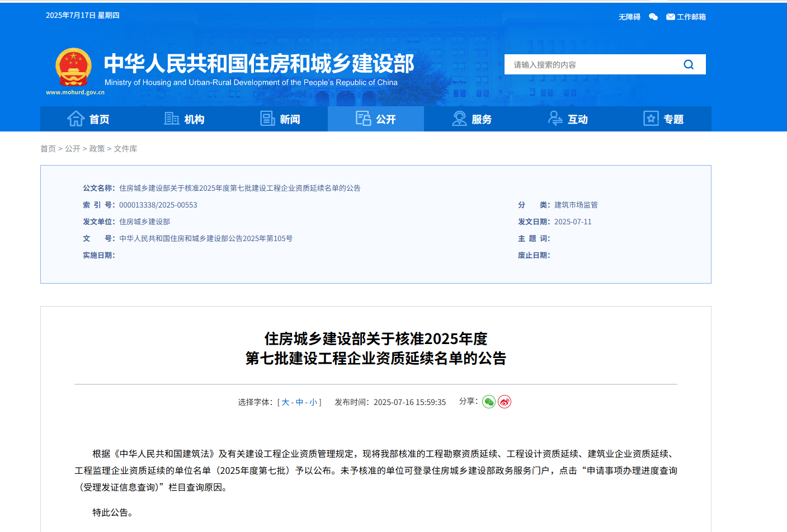The width and height of the screenshot is (787, 532).
Task: Click the national emblem logo
Action: pyautogui.click(x=73, y=68)
